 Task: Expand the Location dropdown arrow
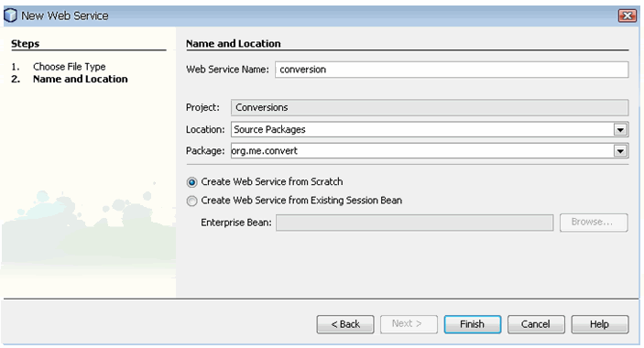620,130
